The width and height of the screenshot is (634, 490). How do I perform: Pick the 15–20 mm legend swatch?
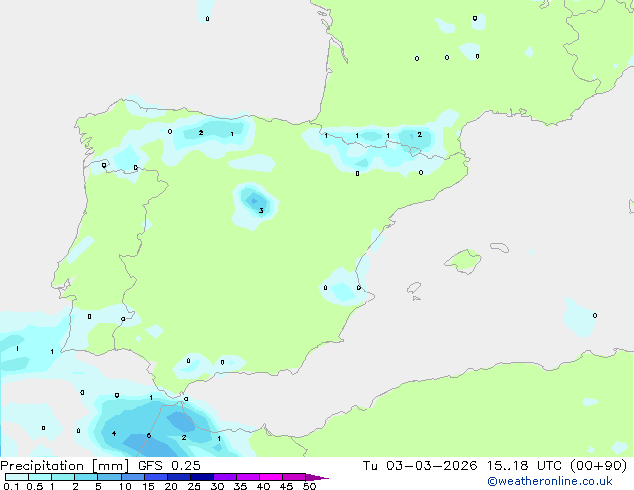tap(156, 477)
